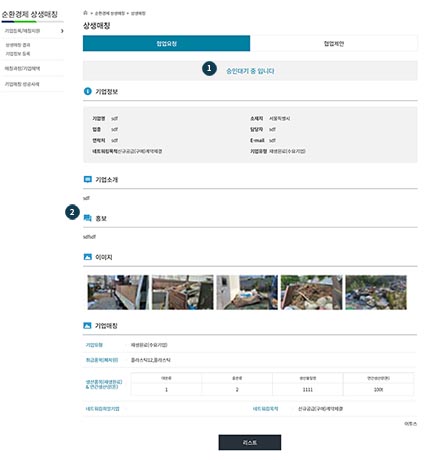Open the 기업매칭 성공사례 sidebar link

pos(22,84)
